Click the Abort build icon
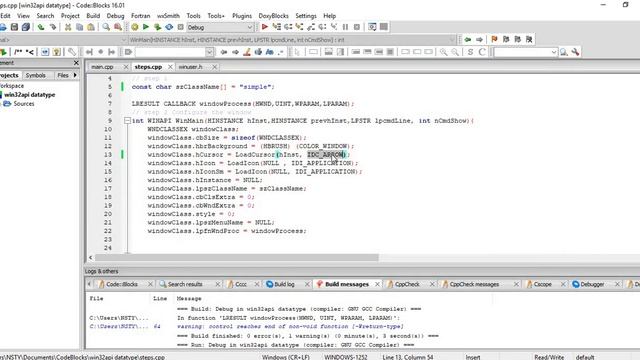This screenshot has width=640, height=360. tap(180, 27)
